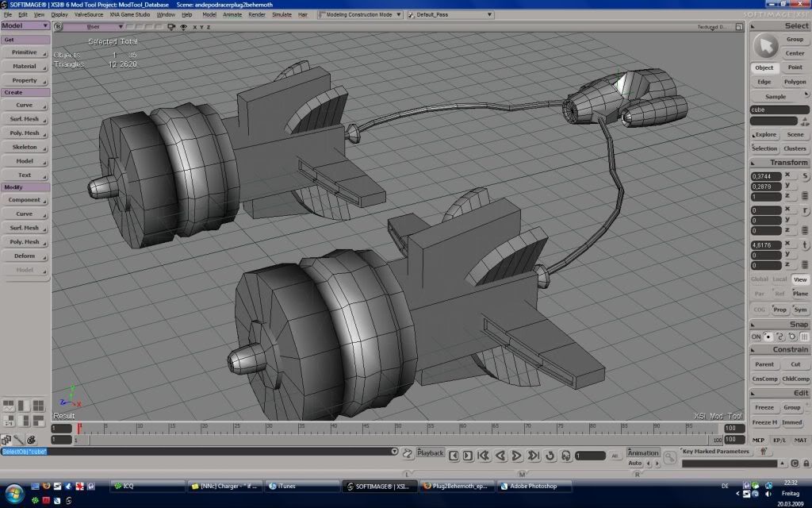Open the Display menu
The height and width of the screenshot is (508, 812).
tap(59, 14)
